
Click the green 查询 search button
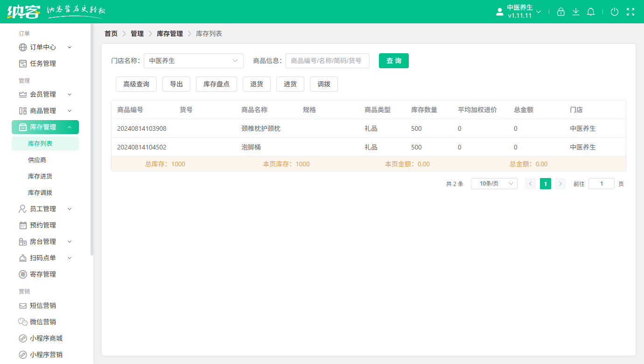coord(393,61)
